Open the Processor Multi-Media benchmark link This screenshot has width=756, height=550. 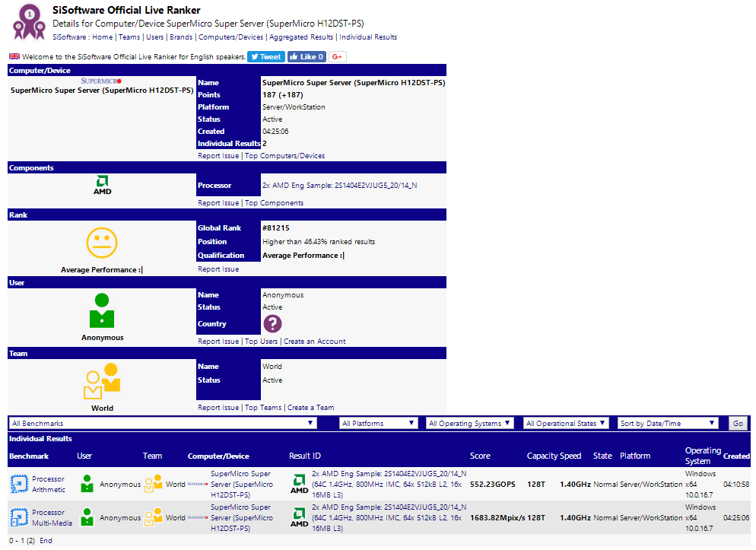[x=52, y=518]
